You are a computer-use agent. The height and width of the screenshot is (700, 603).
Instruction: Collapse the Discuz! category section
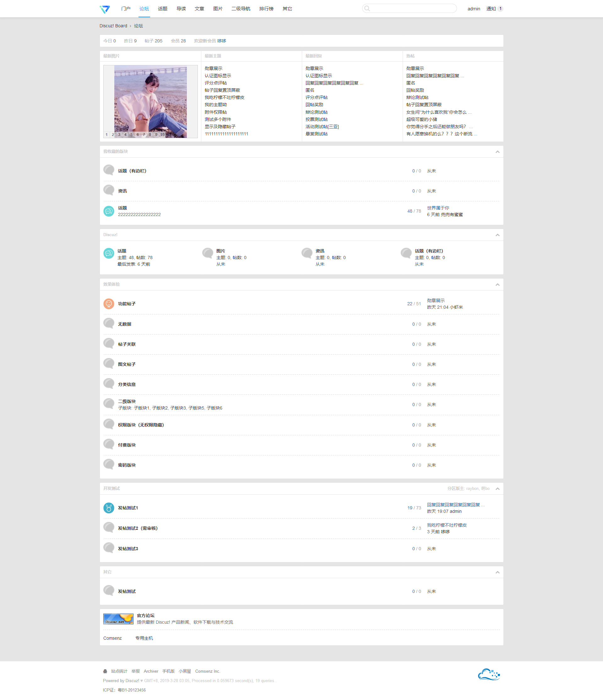497,235
